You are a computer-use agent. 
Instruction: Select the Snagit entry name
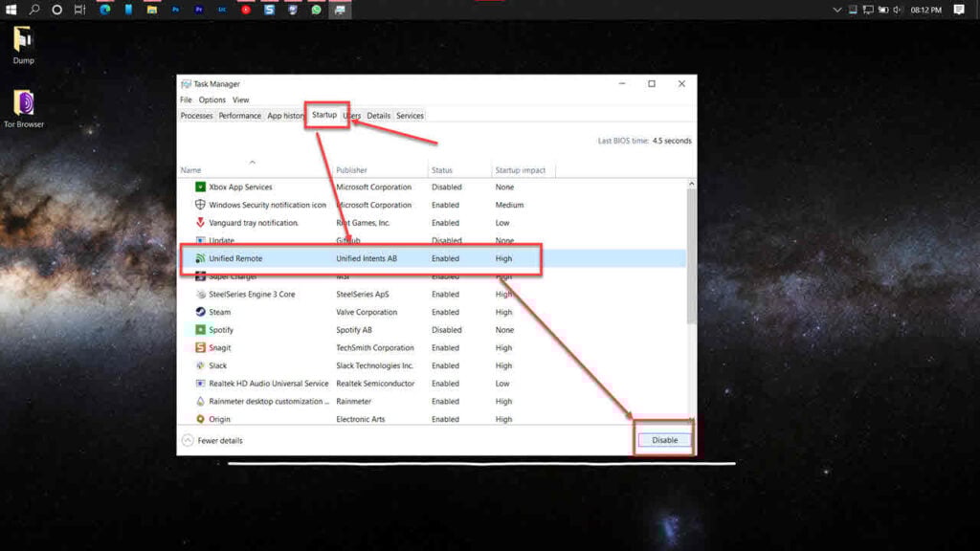point(219,347)
